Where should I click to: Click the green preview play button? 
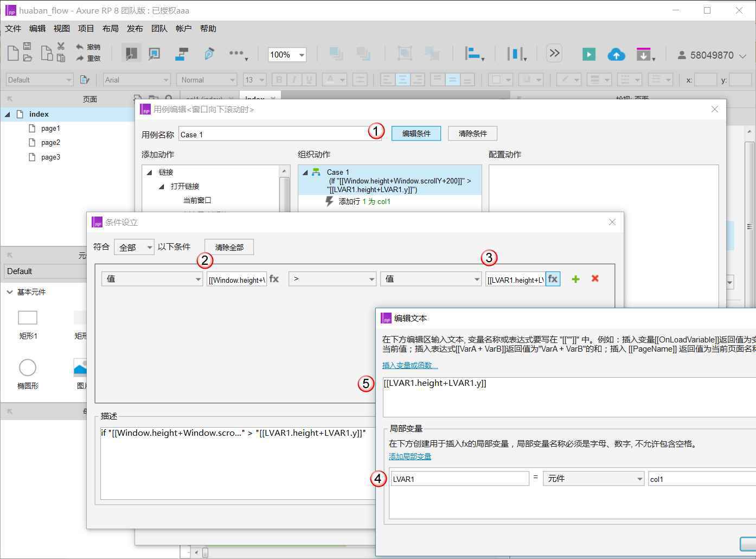[x=588, y=54]
